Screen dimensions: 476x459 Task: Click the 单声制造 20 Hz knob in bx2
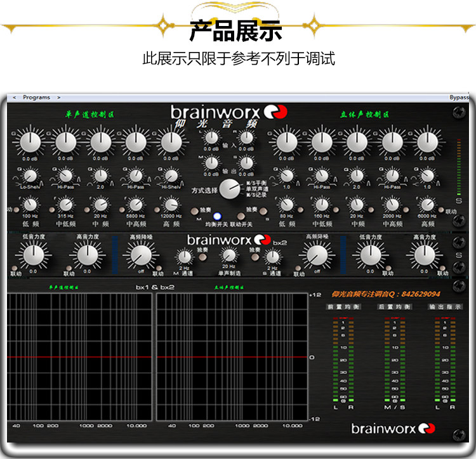[229, 255]
